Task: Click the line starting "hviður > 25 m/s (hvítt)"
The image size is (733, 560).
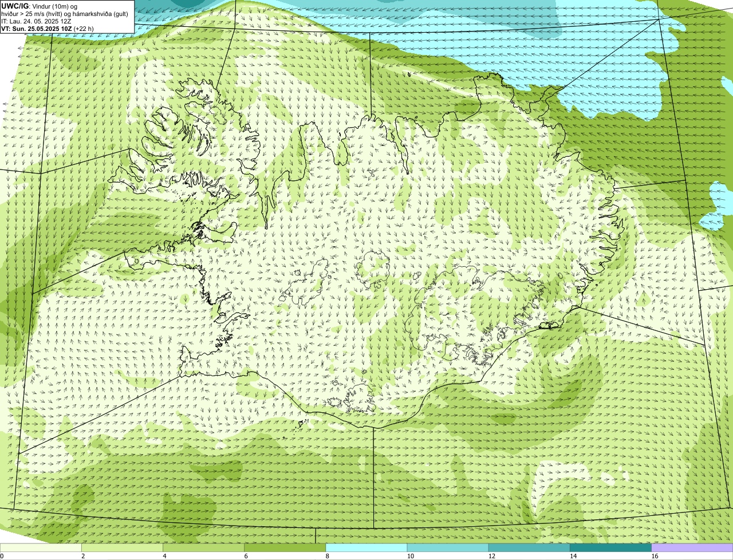Action: tap(65, 13)
